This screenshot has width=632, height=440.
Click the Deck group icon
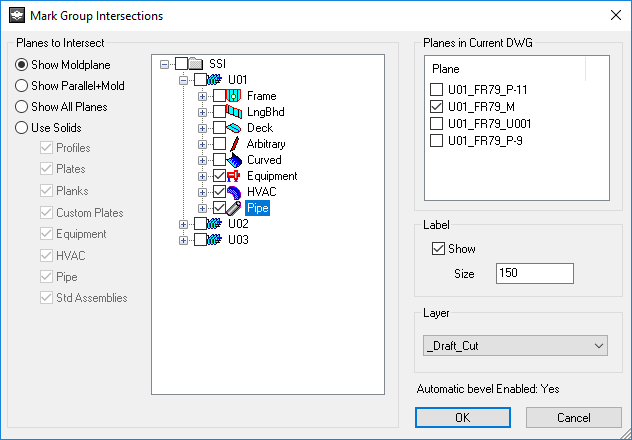[x=234, y=128]
